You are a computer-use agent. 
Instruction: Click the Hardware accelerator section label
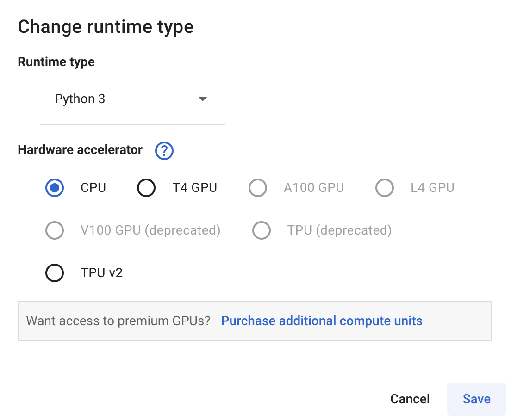[80, 150]
